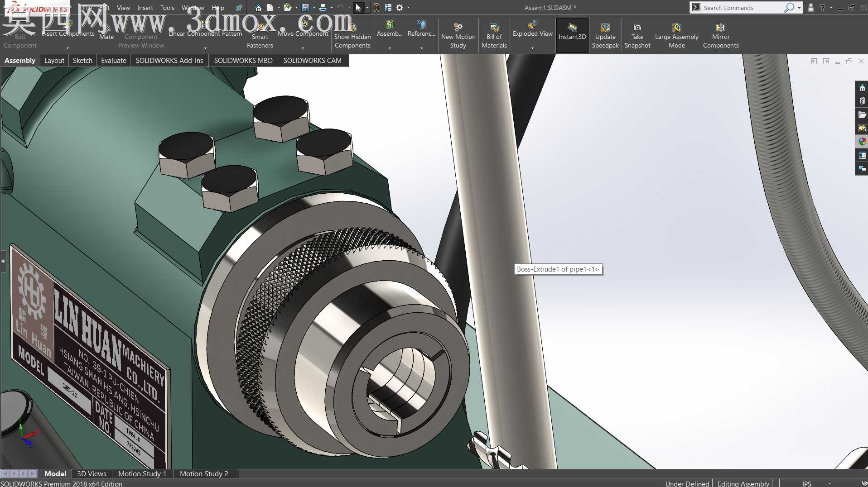Open File Properties list icon

(x=388, y=8)
